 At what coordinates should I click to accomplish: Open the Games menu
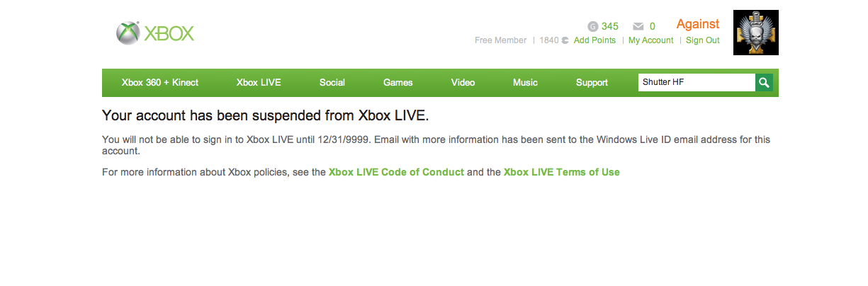tap(398, 83)
